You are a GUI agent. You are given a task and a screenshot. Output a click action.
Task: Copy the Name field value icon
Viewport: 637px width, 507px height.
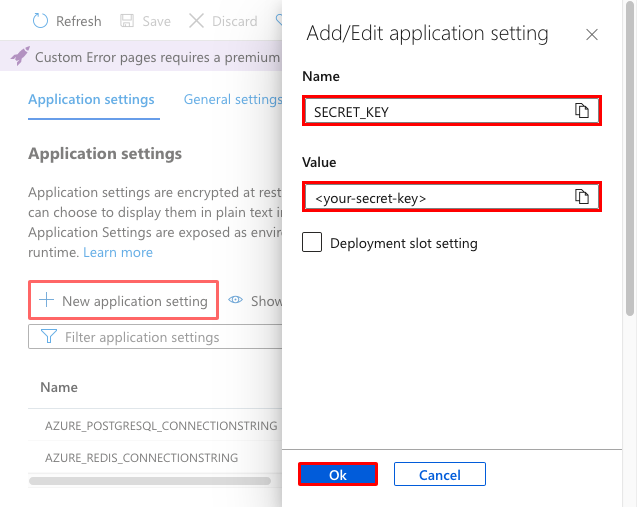581,111
